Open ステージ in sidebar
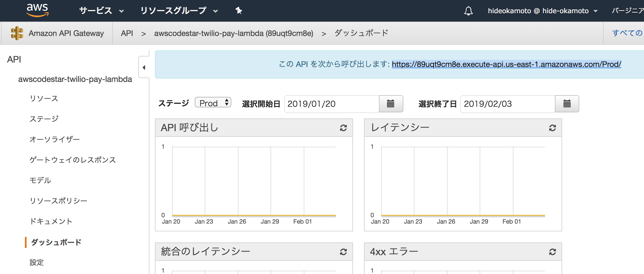The image size is (644, 274). (44, 119)
